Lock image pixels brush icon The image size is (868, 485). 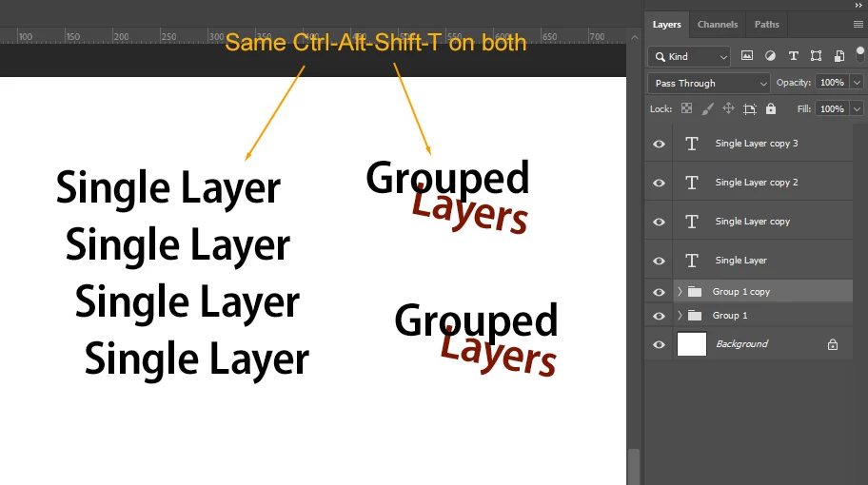(707, 108)
